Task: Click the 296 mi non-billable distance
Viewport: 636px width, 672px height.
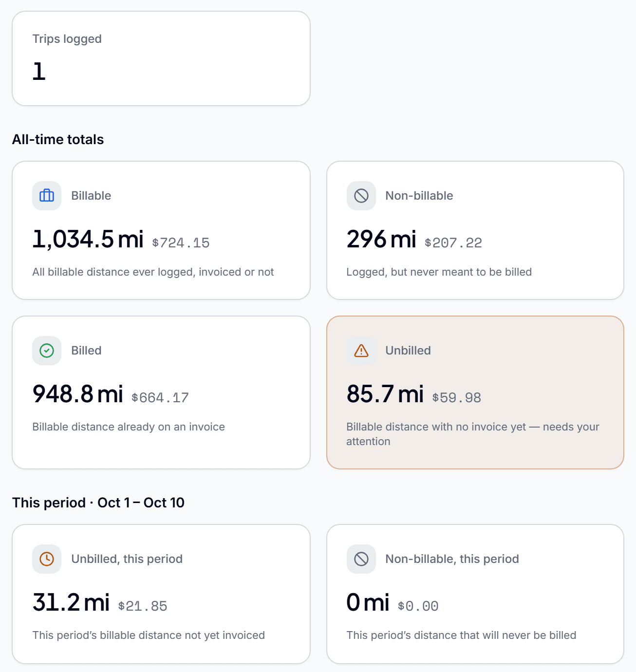Action: [x=381, y=239]
